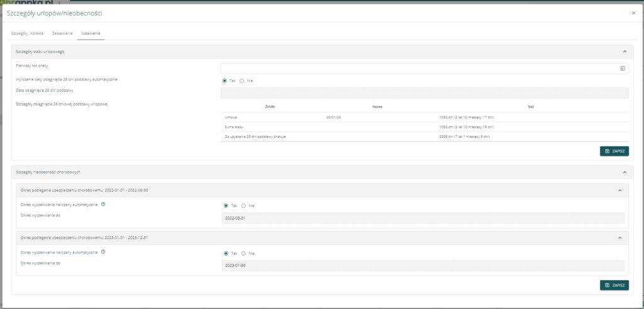
Task: Collapse insurance period 2023-01-01 to 2025-12-31 panel
Action: coord(619,238)
